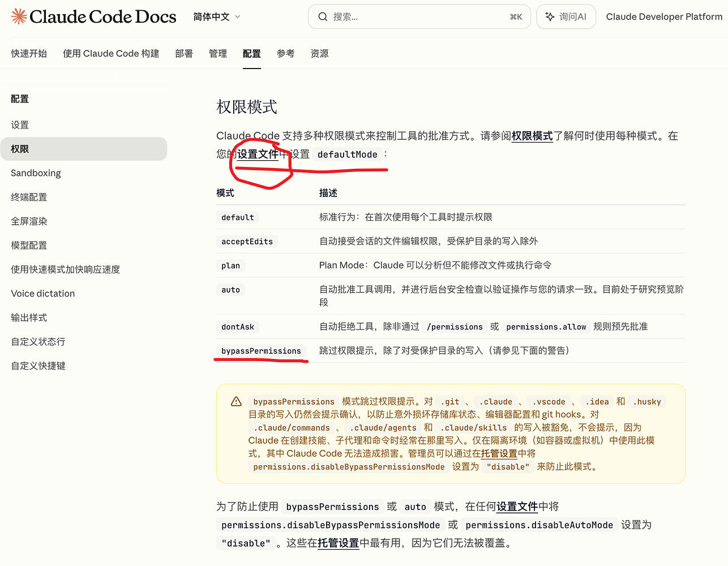Click the auto cell in the mode table
This screenshot has width=728, height=566.
click(x=230, y=290)
